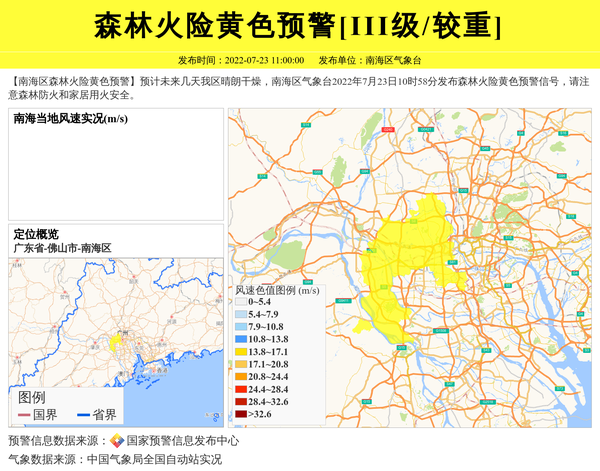Screen dimensions: 600x471
Task: Select the 0~5.4 wind speed legend swatch
Action: pos(240,301)
